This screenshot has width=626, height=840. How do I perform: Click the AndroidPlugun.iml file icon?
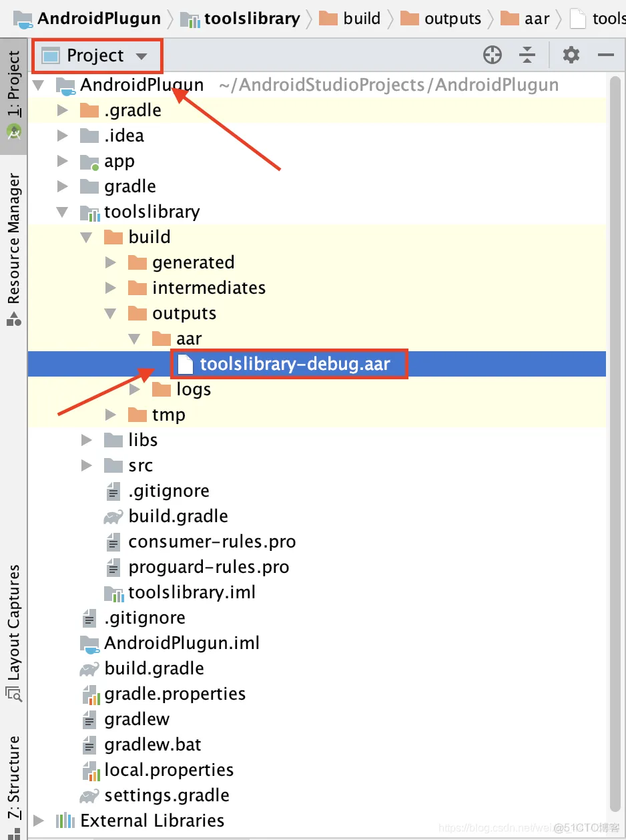(89, 644)
